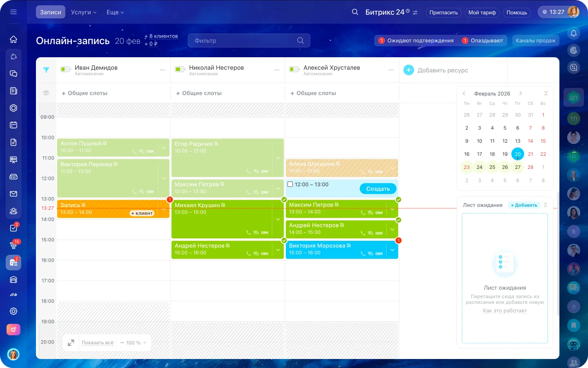Toggle the Алексей Хрусталев resource switch
Screen dimensions: 588x368
[x=294, y=69]
